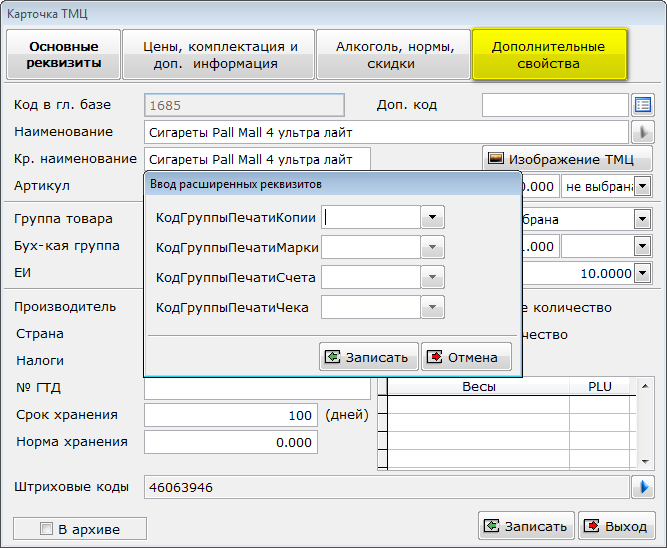The image size is (667, 548).
Task: Expand the КодГруппыПечатиСчета dropdown
Action: (x=432, y=277)
